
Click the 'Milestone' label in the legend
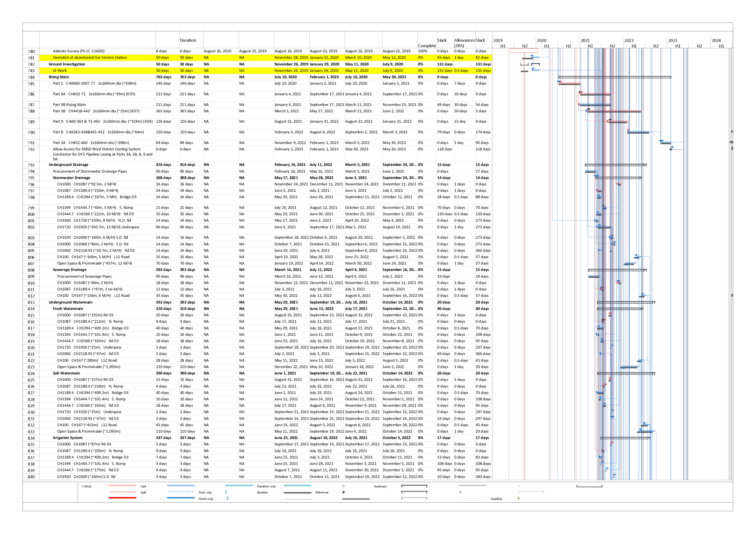[322, 493]
